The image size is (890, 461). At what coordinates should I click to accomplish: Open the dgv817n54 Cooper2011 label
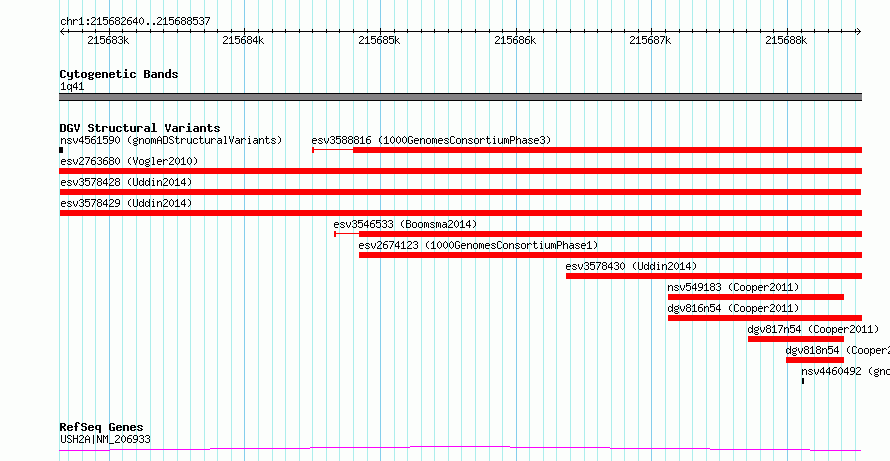pos(813,329)
